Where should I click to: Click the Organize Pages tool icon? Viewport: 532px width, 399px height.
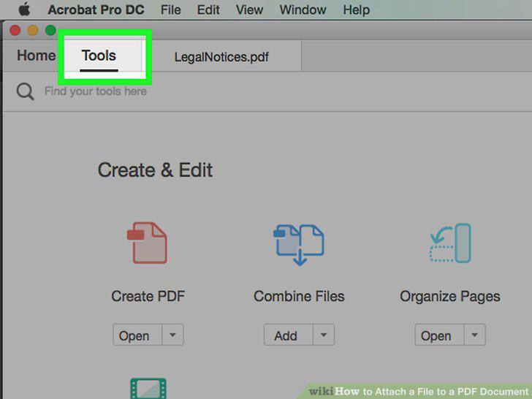(x=450, y=243)
